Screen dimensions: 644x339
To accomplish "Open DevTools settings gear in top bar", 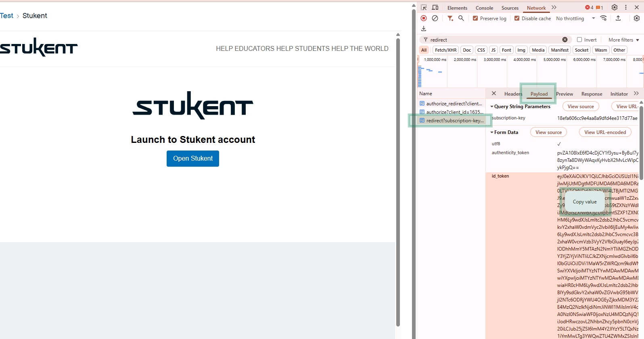I will click(x=615, y=8).
